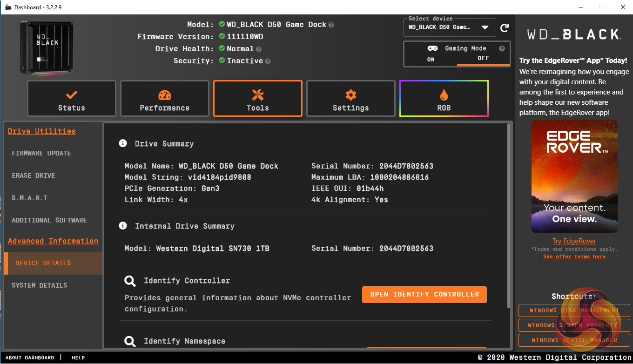
Task: Collapse the Drive Utilities section
Action: pyautogui.click(x=41, y=131)
